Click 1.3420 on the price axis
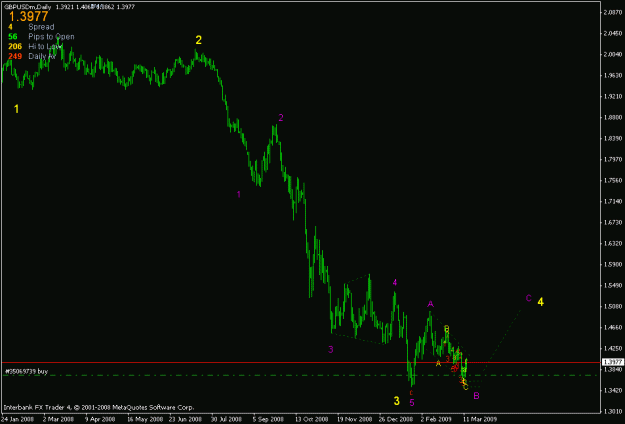 pyautogui.click(x=611, y=390)
